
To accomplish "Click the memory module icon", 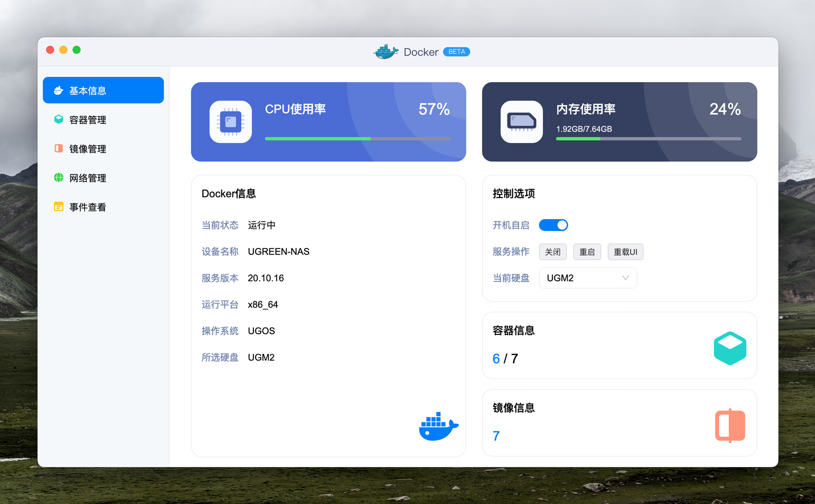I will tap(522, 122).
